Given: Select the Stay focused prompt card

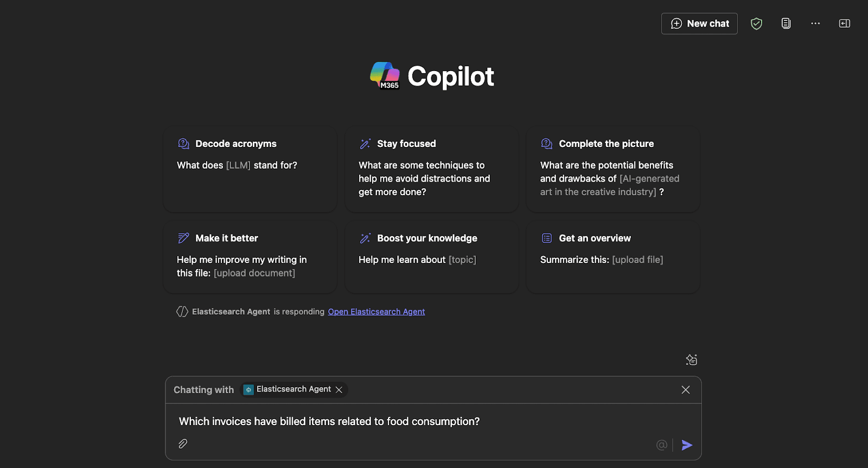Looking at the screenshot, I should pyautogui.click(x=432, y=170).
